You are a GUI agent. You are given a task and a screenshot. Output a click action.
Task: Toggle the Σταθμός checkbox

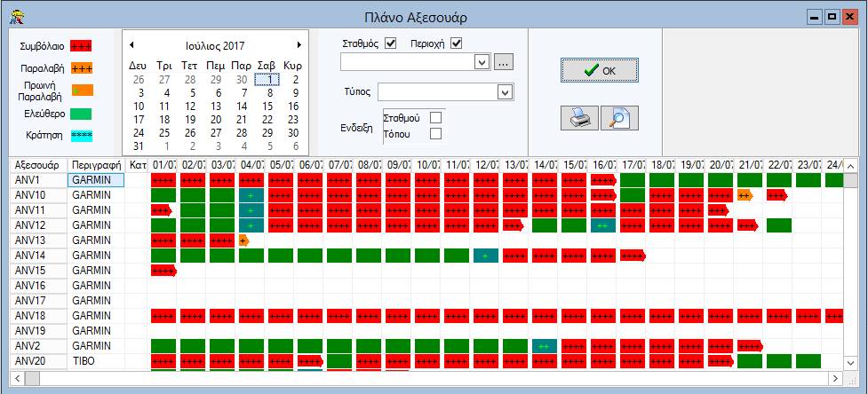pos(391,43)
